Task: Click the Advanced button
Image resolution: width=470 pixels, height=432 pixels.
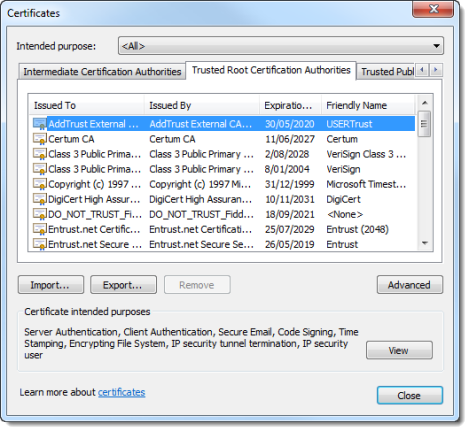Action: point(410,285)
